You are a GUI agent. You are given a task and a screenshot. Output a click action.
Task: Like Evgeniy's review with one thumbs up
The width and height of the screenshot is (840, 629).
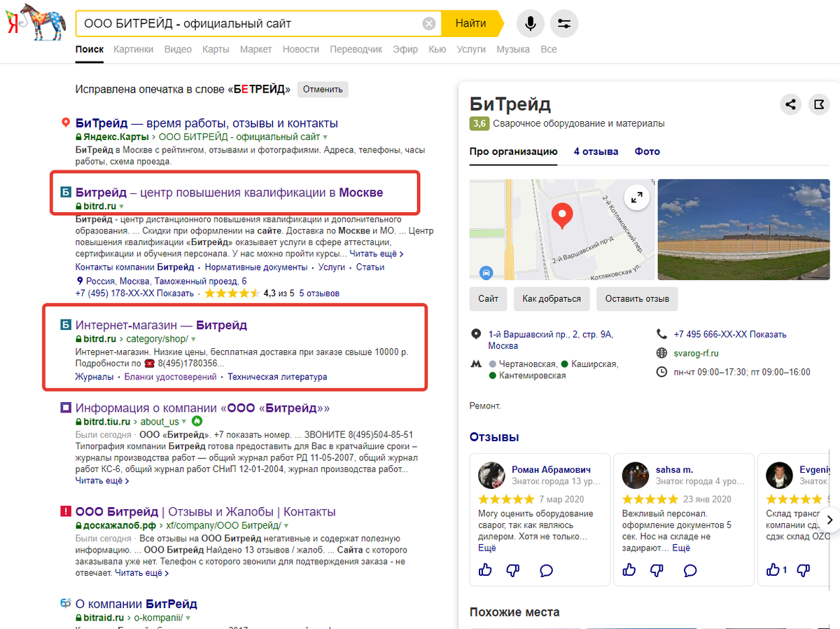click(776, 570)
